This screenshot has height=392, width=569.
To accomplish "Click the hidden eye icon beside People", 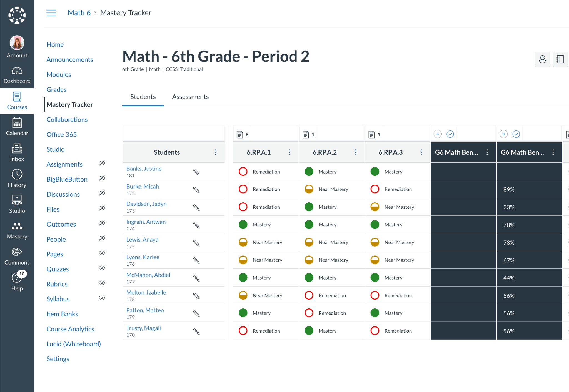I will point(102,238).
